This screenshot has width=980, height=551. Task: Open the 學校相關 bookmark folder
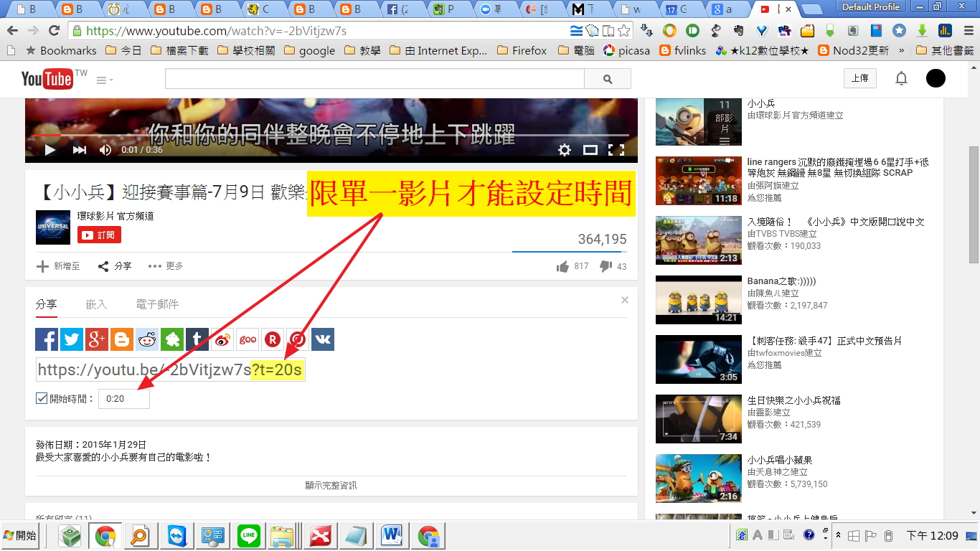coord(247,51)
